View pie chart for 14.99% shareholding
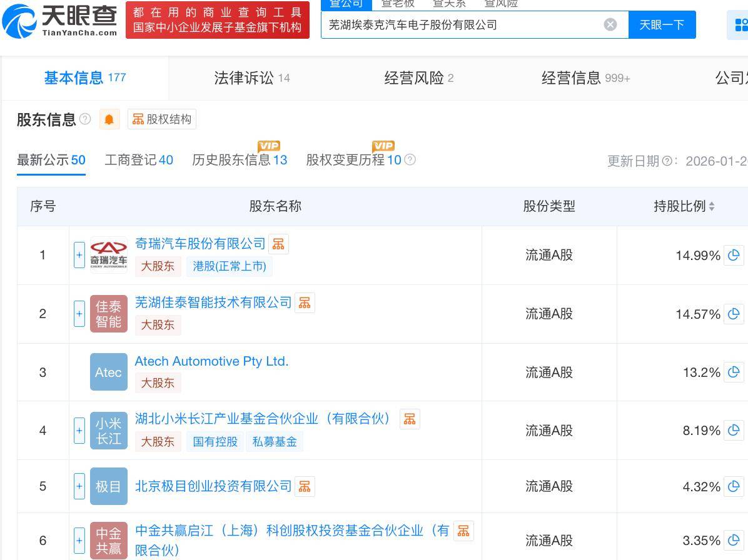The width and height of the screenshot is (748, 560). tap(734, 255)
